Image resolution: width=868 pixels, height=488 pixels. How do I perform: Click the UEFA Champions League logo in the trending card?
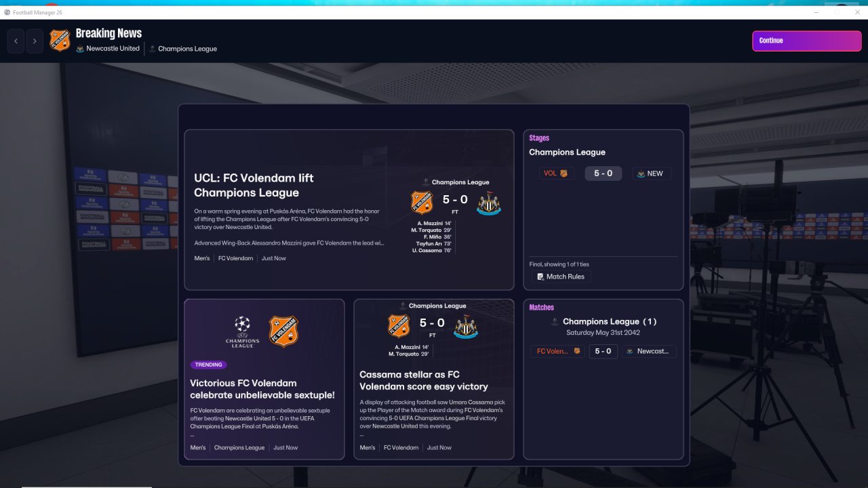pos(242,331)
